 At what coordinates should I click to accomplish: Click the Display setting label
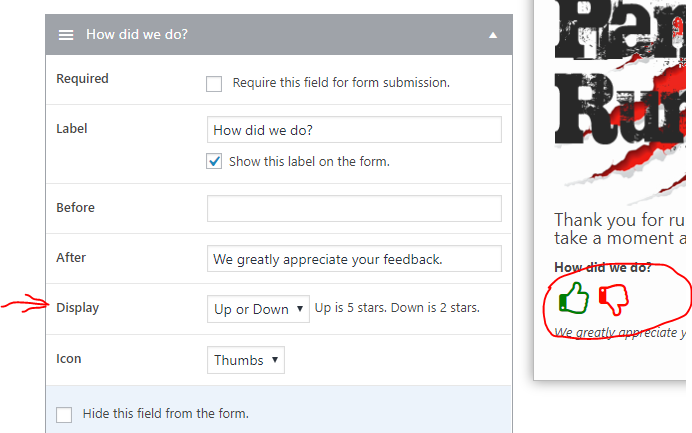78,308
